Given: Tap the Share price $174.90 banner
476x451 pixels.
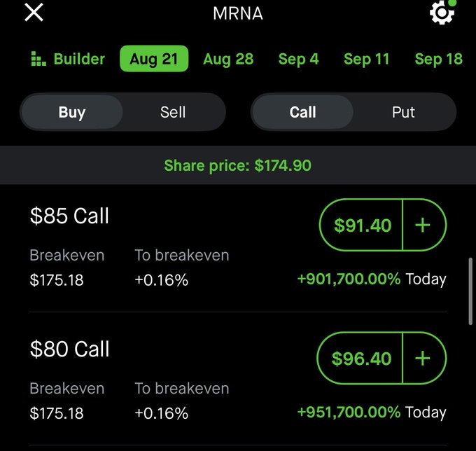Looking at the screenshot, I should pyautogui.click(x=238, y=165).
